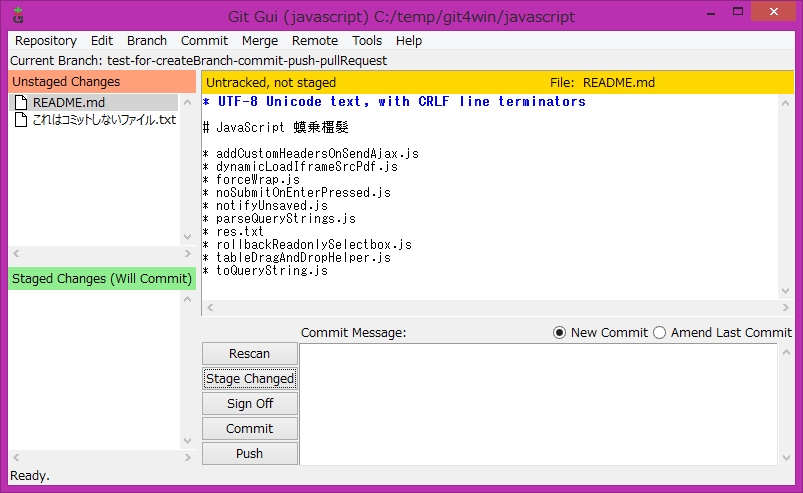803x493 pixels.
Task: Click the 'File: README.md' label in diff header
Action: (x=602, y=82)
